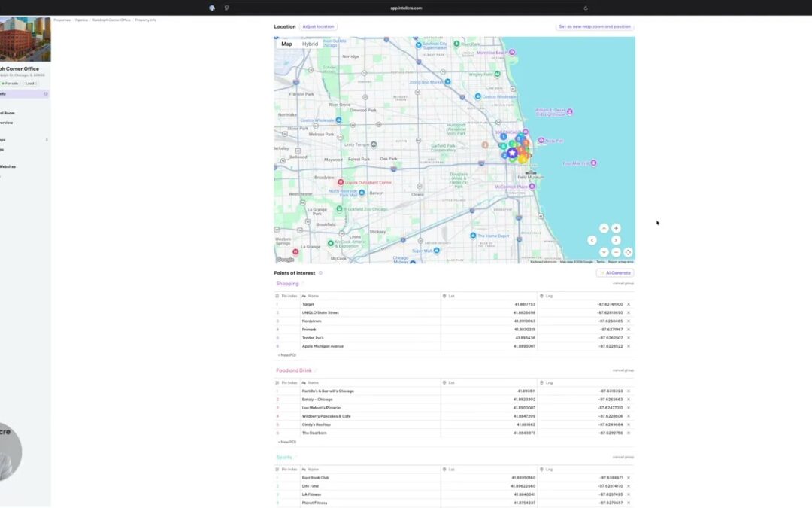Open the Loyola Outpatient Center red pin
The image size is (812, 508).
pyautogui.click(x=341, y=182)
